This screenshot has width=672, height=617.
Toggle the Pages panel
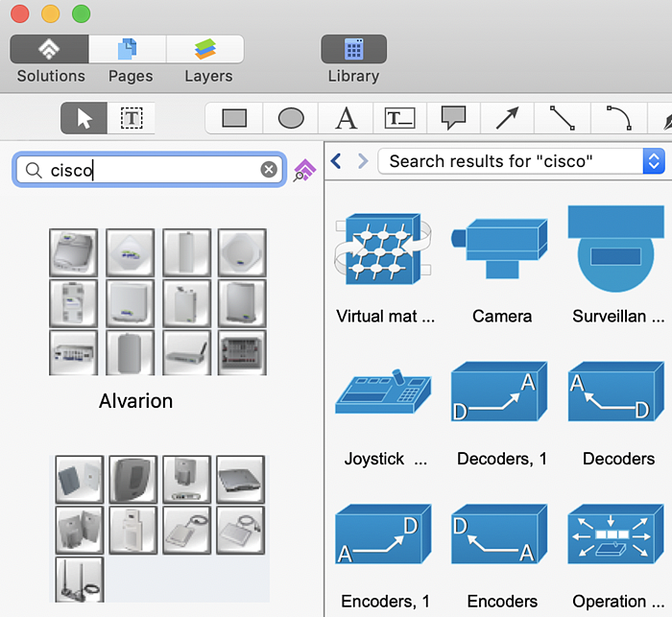[x=128, y=49]
